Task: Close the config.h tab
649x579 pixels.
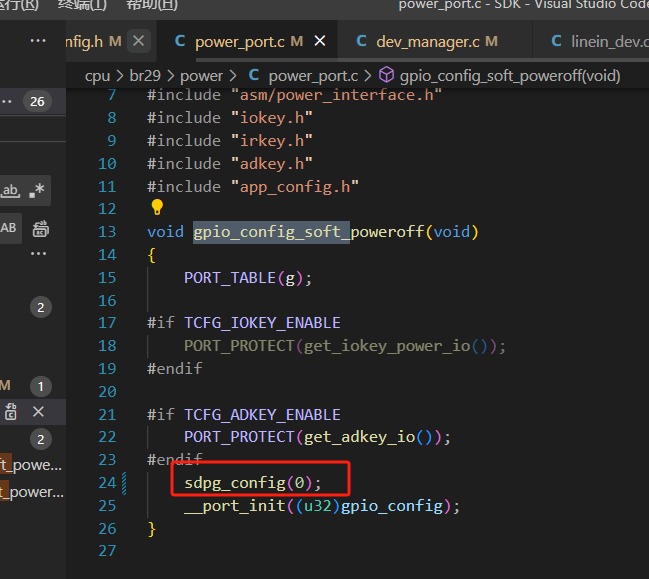Action: (139, 41)
